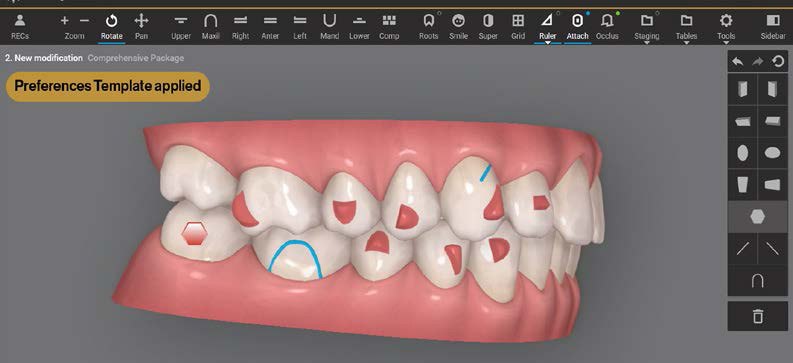Toggle Occlusal contacts display
Image resolution: width=793 pixels, height=363 pixels.
(607, 27)
